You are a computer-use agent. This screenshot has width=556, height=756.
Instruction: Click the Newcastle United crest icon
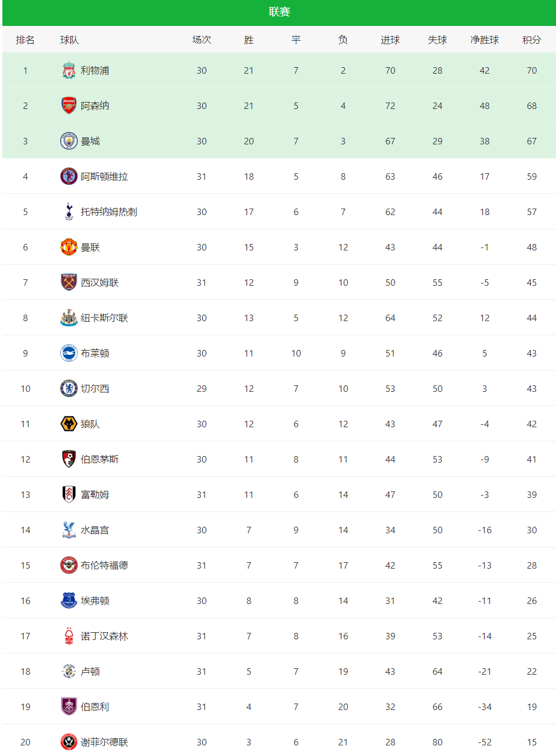point(69,318)
